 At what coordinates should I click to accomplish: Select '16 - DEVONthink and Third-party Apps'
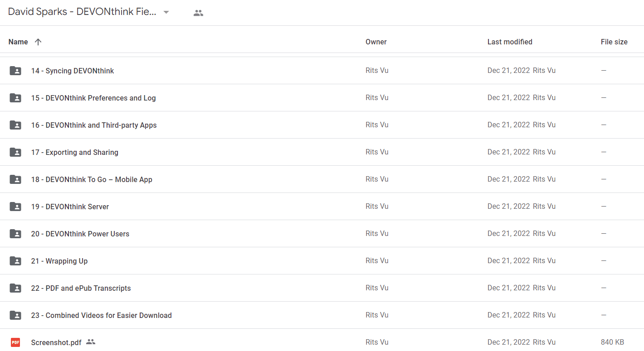(x=94, y=125)
